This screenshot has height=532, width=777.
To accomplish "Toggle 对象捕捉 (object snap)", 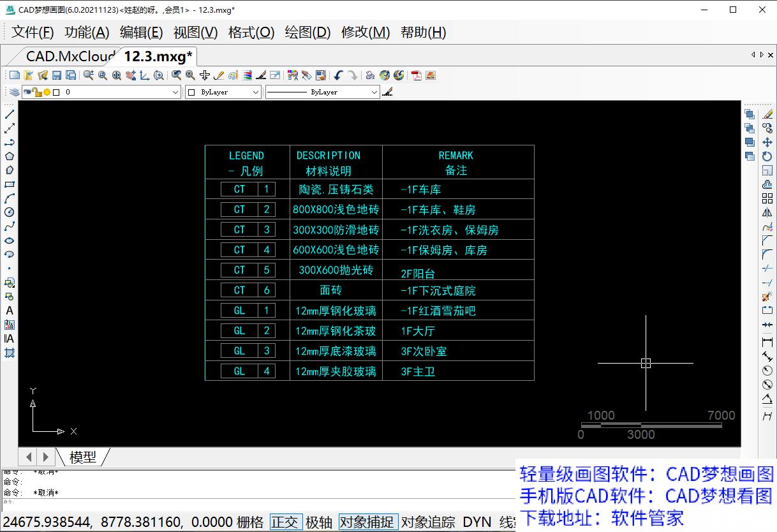I will 368,522.
